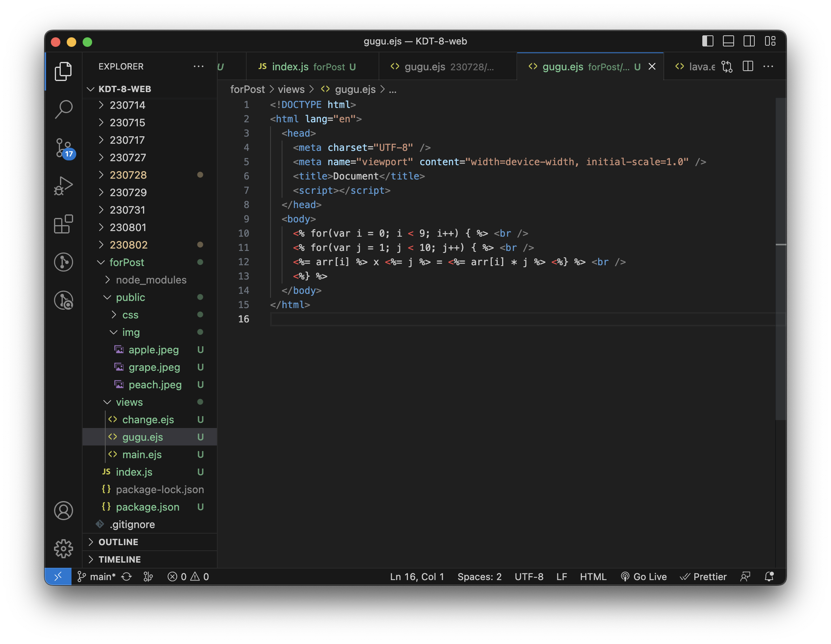Collapse the img folder

click(x=150, y=332)
